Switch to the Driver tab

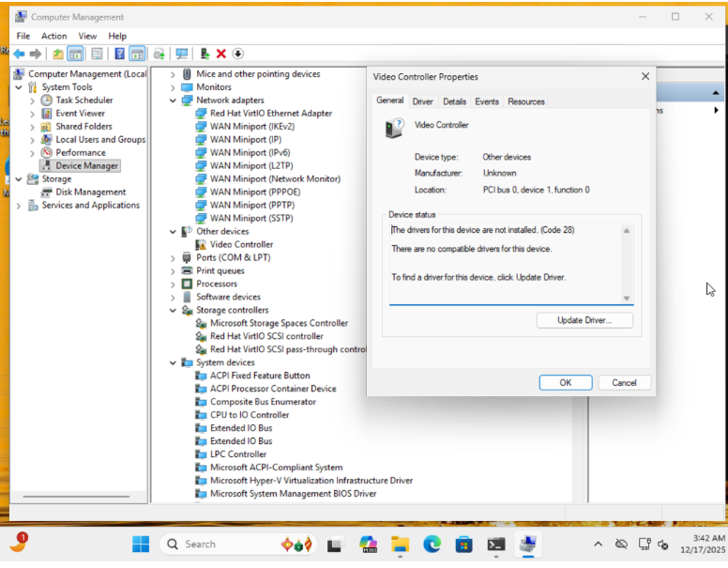pos(422,101)
